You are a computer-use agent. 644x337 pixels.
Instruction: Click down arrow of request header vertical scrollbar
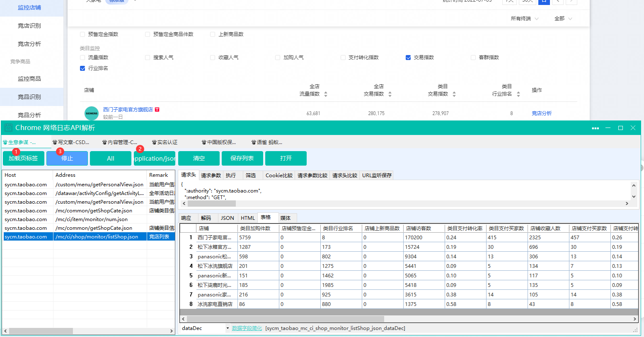pos(634,197)
